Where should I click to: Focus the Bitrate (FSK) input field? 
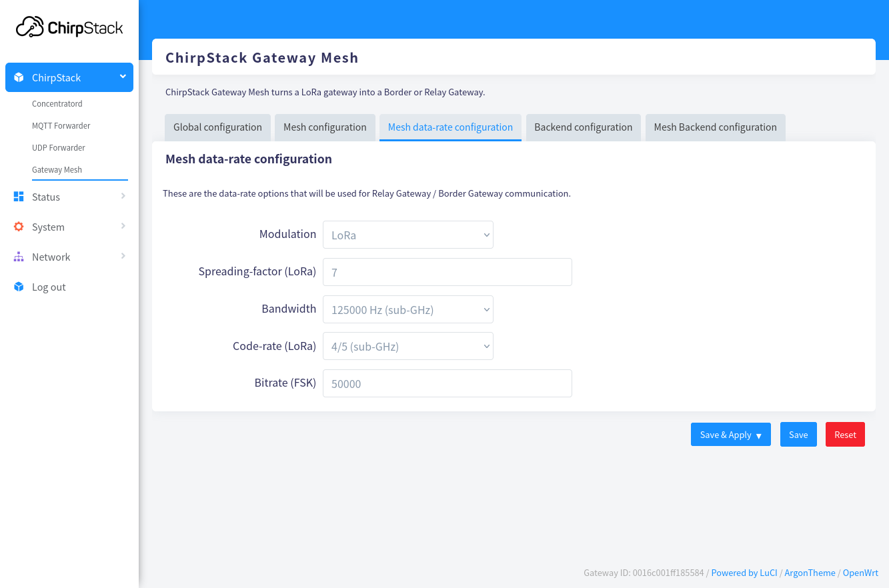pyautogui.click(x=448, y=383)
